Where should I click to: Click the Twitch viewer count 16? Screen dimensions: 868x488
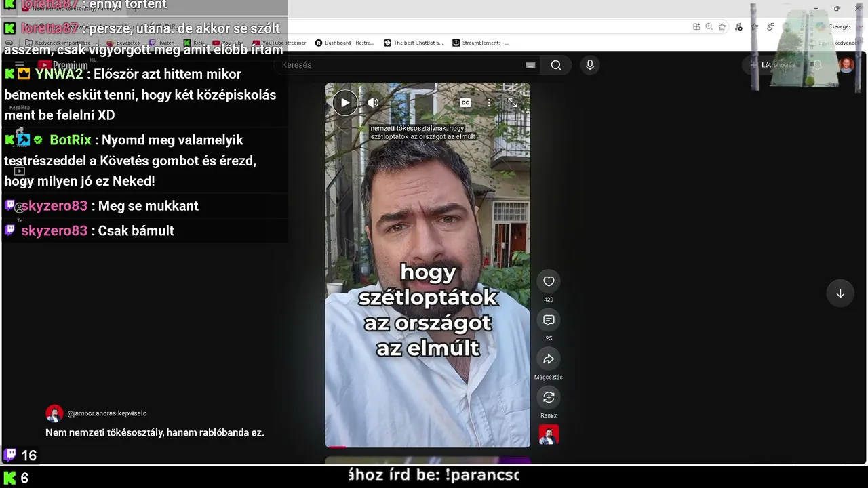click(29, 455)
